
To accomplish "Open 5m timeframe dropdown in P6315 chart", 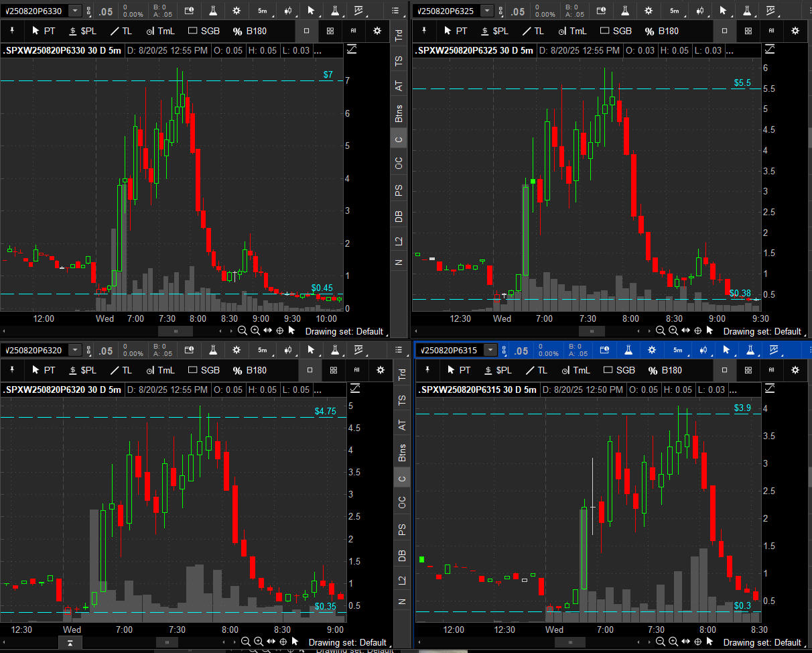I will (x=678, y=350).
